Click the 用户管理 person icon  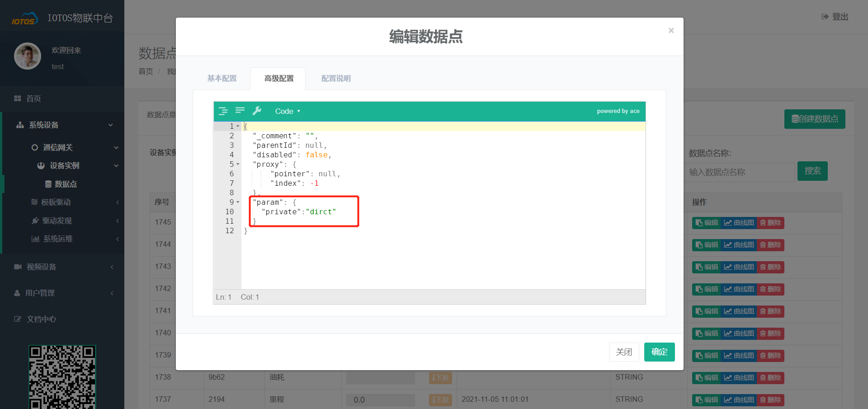(x=17, y=293)
